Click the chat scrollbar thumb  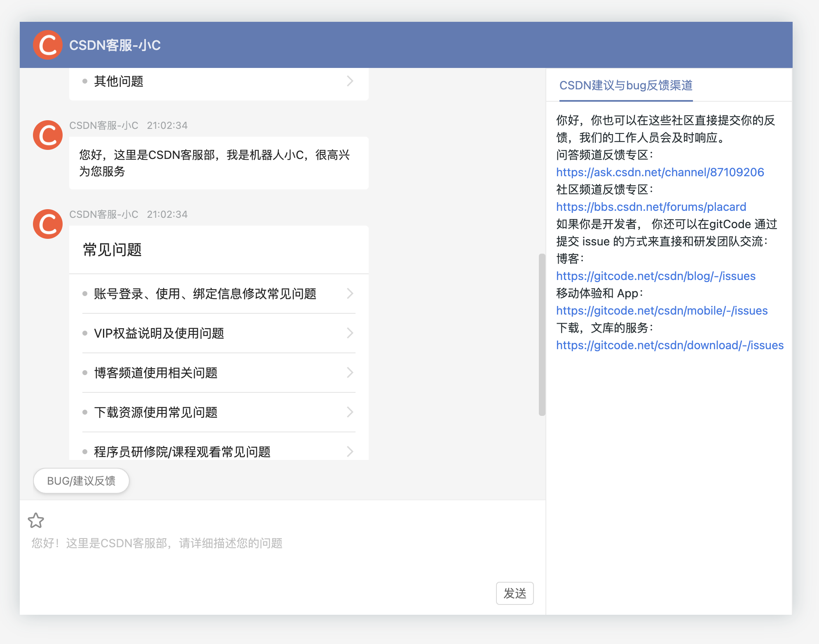tap(542, 335)
